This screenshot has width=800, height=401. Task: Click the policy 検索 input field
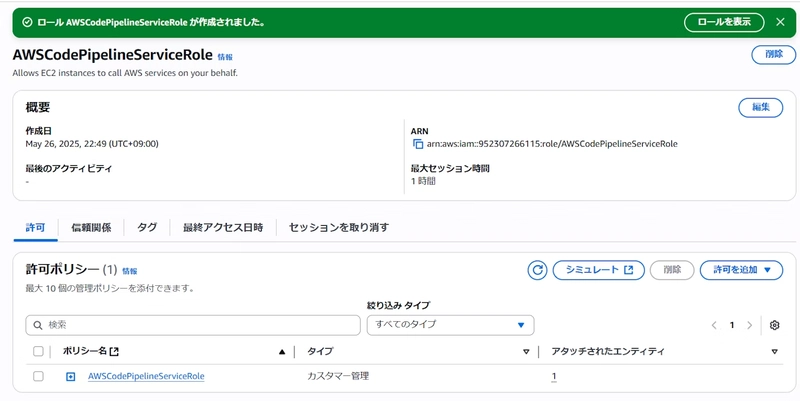pos(193,325)
